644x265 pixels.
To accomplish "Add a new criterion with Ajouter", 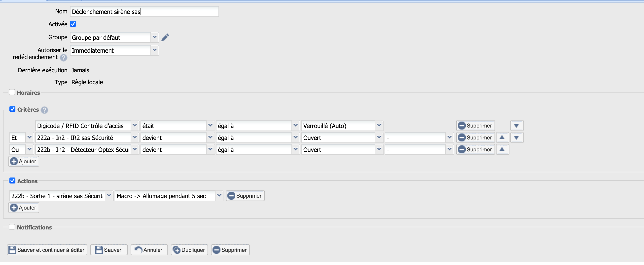I will 24,162.
